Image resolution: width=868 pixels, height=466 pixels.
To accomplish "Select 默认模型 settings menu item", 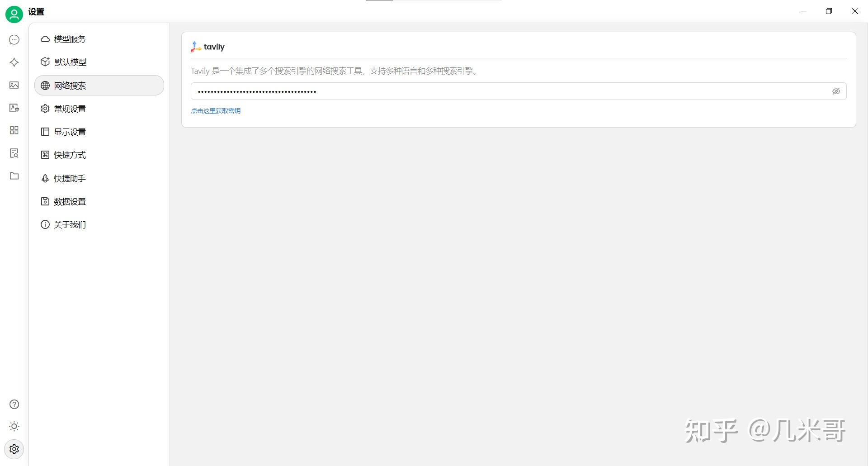I will (99, 62).
